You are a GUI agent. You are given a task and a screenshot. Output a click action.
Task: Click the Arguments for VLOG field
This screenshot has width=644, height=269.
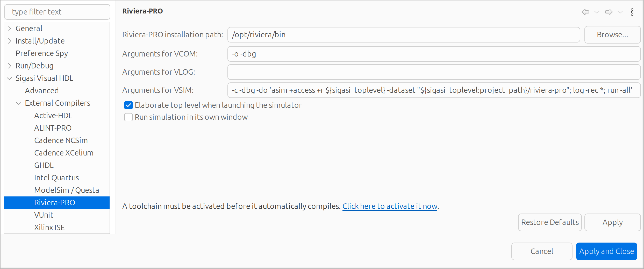pyautogui.click(x=434, y=72)
